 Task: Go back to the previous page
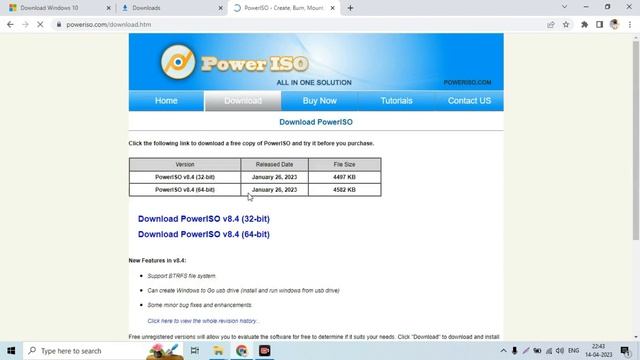coord(10,24)
